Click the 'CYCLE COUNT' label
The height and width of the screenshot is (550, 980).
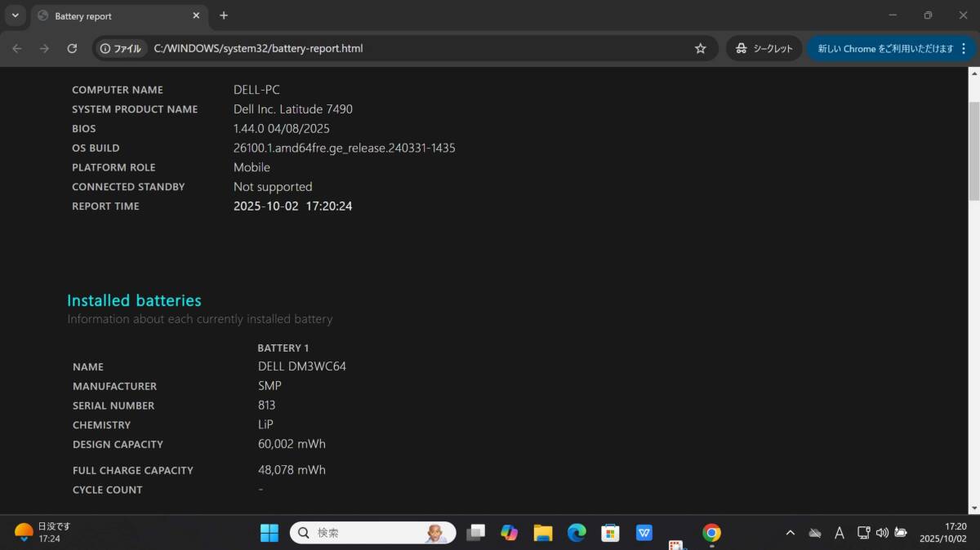107,490
